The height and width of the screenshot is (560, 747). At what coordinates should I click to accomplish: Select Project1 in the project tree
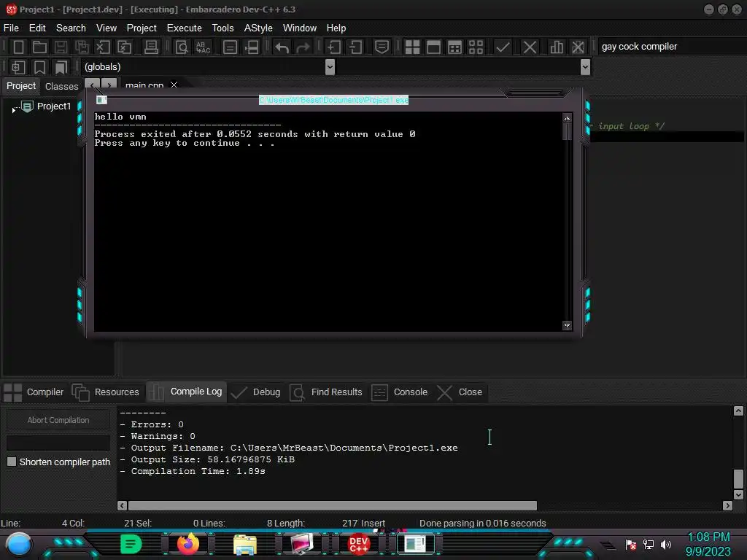click(53, 106)
